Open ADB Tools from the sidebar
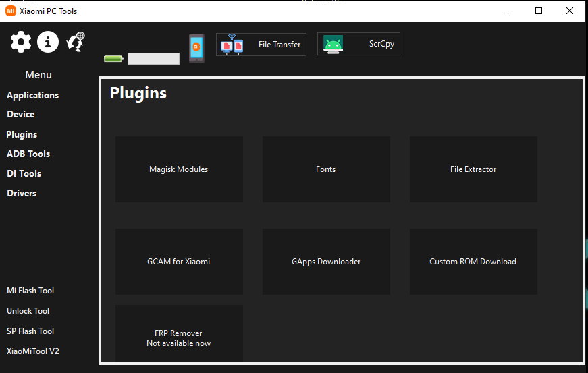 [x=28, y=154]
